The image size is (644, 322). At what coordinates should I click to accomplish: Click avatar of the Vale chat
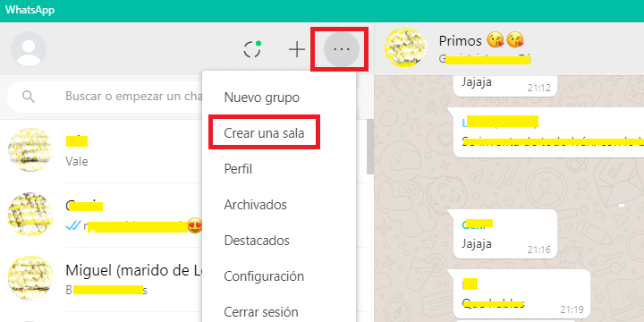click(x=30, y=149)
